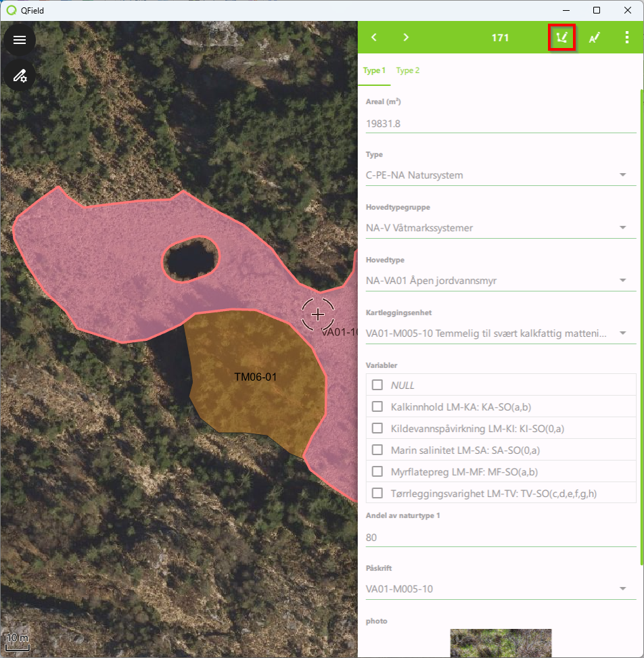Switch to the Type 2 tab
The image size is (644, 658).
coord(408,70)
